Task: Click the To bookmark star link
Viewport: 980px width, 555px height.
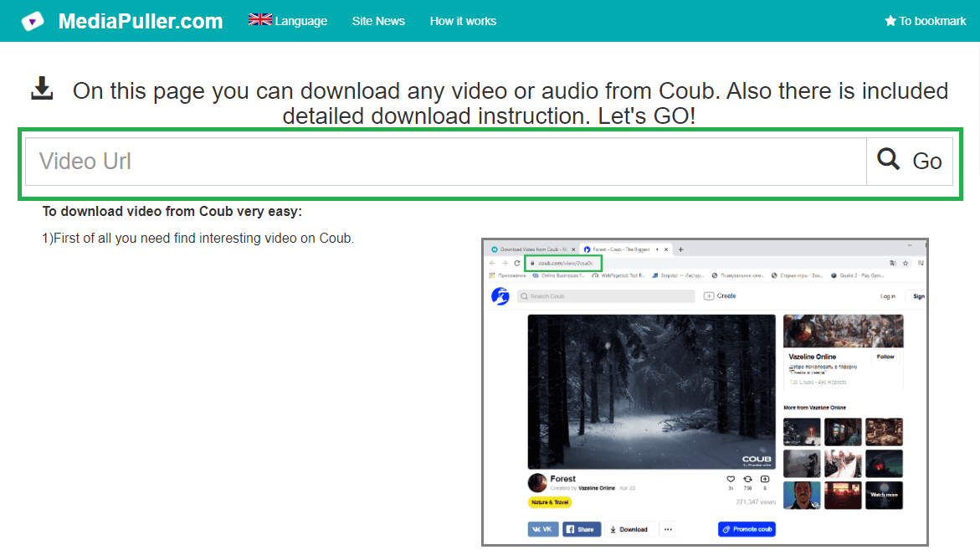Action: [x=926, y=21]
